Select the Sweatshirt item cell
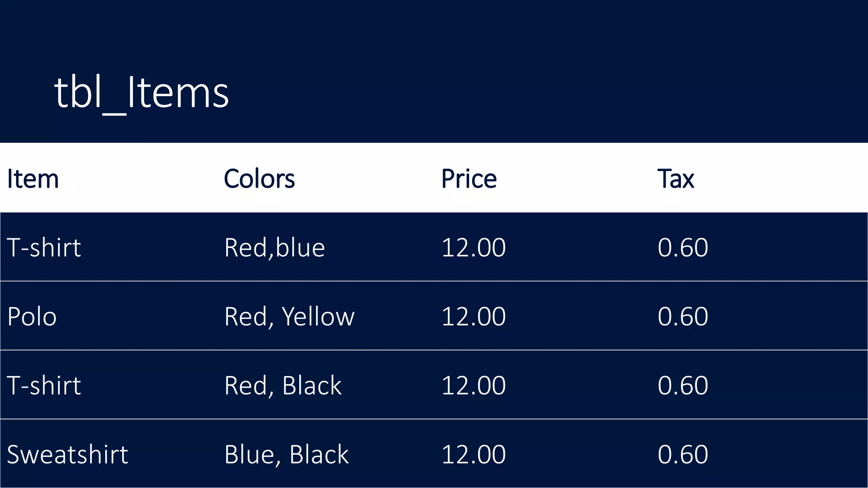 [x=67, y=455]
